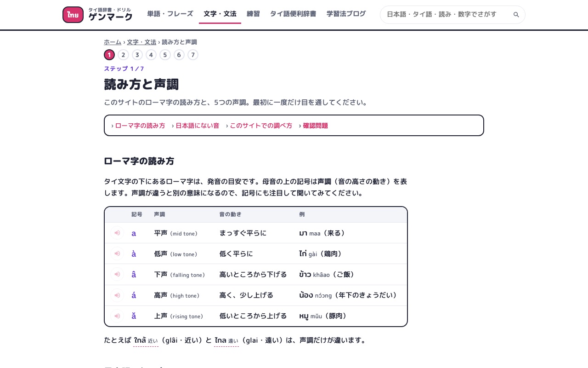Open タイ語便利辞書 in the navigation
Screen dimensions: 588x368
coord(293,14)
